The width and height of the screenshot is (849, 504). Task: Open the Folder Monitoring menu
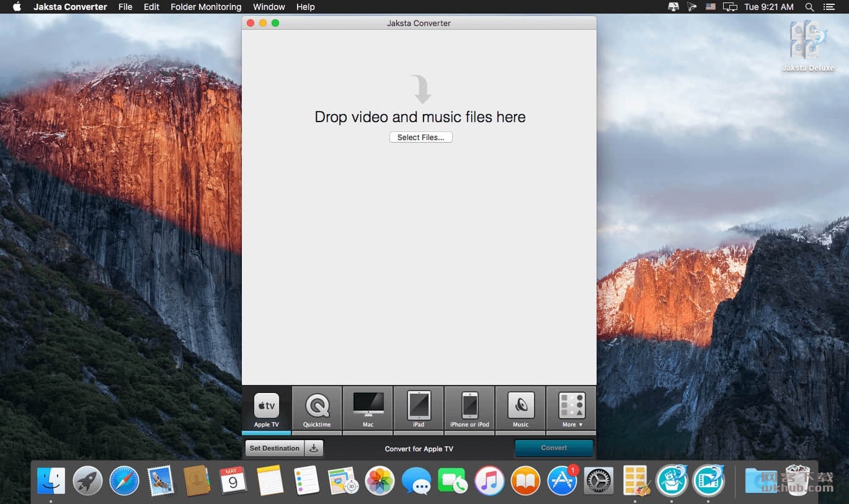click(206, 7)
